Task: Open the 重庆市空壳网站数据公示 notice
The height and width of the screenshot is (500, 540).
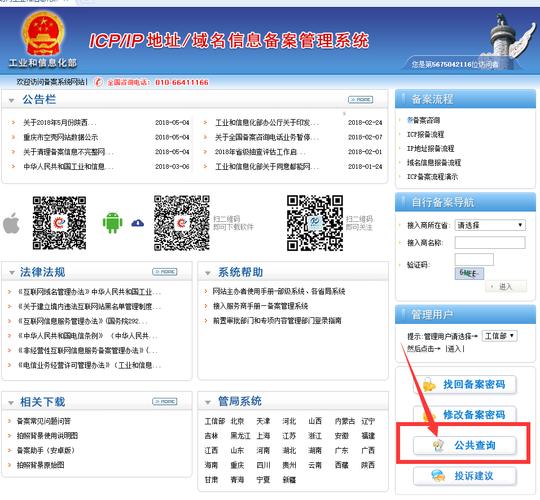Action: (x=61, y=137)
